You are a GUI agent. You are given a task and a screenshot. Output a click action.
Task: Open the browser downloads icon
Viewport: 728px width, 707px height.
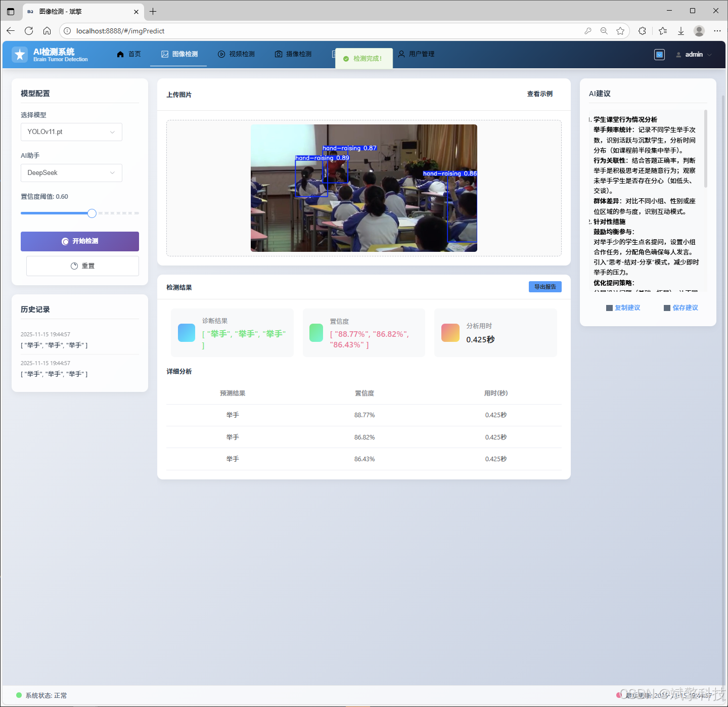tap(681, 31)
